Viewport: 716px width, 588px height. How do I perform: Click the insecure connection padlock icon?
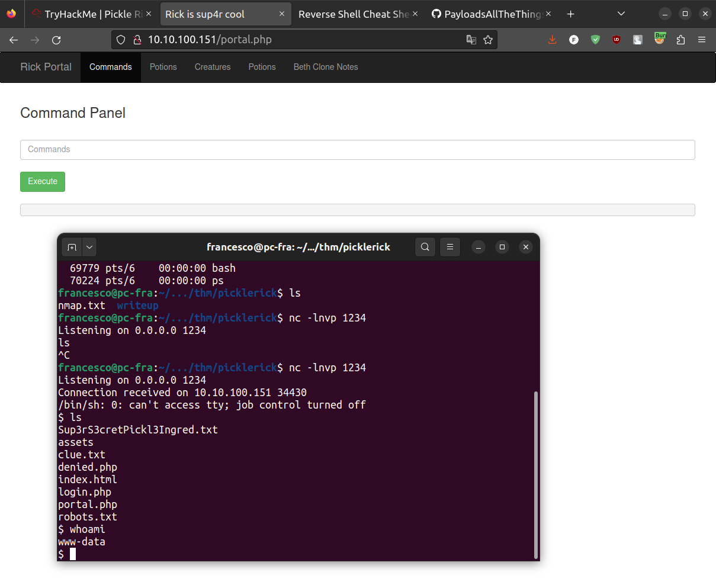tap(137, 40)
